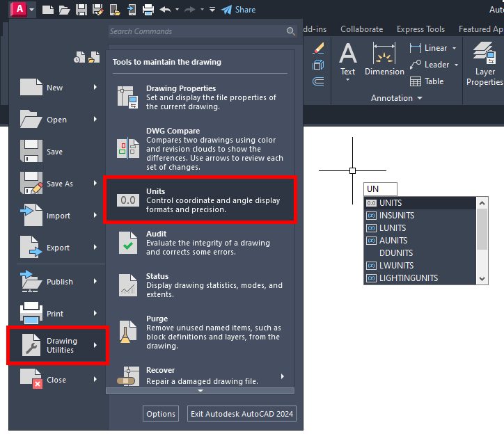Open the Redo history dropdown arrow

[202, 10]
